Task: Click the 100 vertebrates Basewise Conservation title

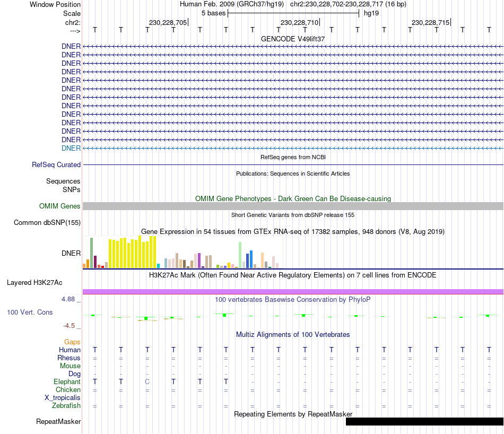Action: coord(293,300)
